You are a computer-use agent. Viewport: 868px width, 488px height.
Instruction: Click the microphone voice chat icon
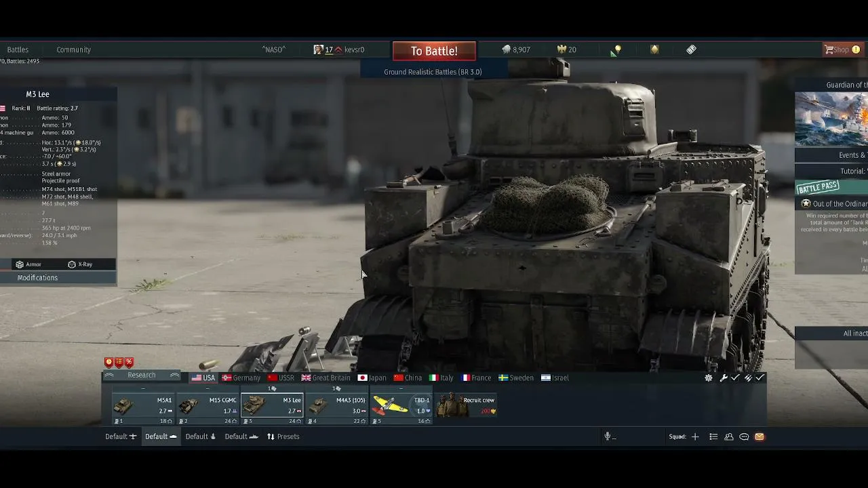(x=608, y=436)
